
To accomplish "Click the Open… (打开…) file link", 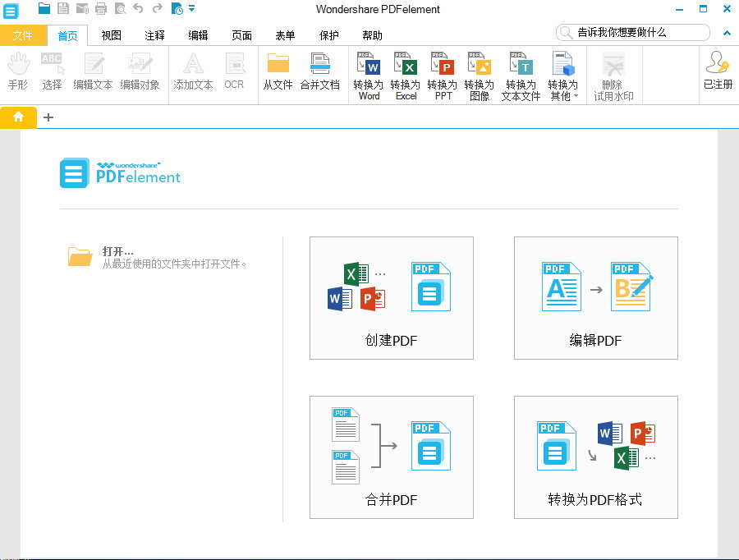I will 117,251.
